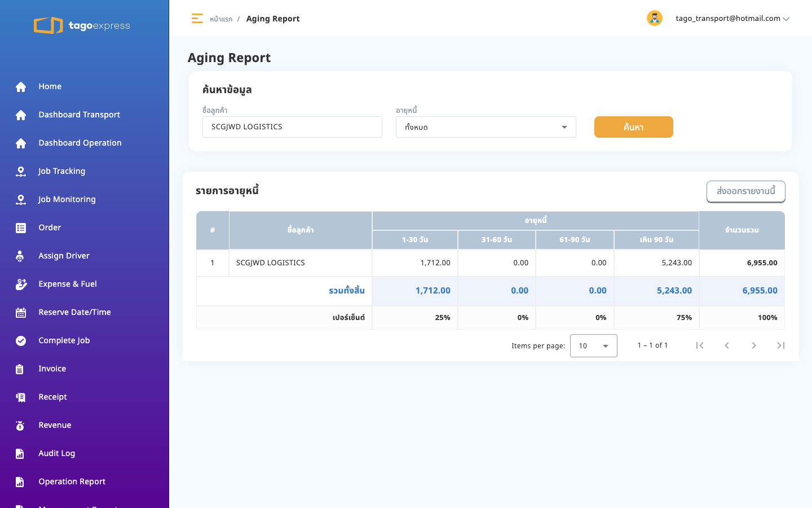
Task: Click the Invoice clipboard icon
Action: [20, 369]
